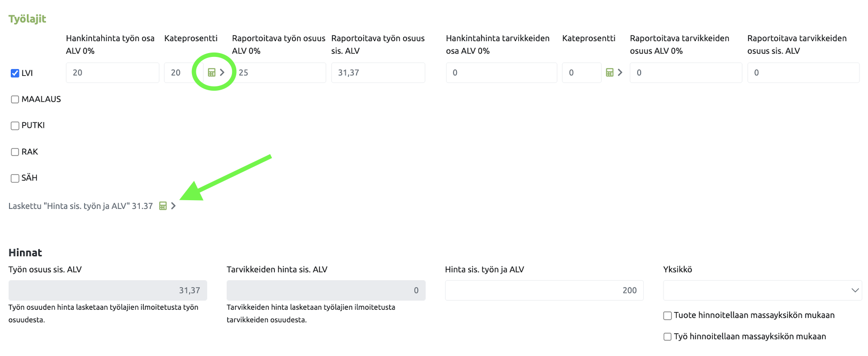
Task: Click arrow after LVI work Kateprosentti calculator
Action: click(x=222, y=72)
